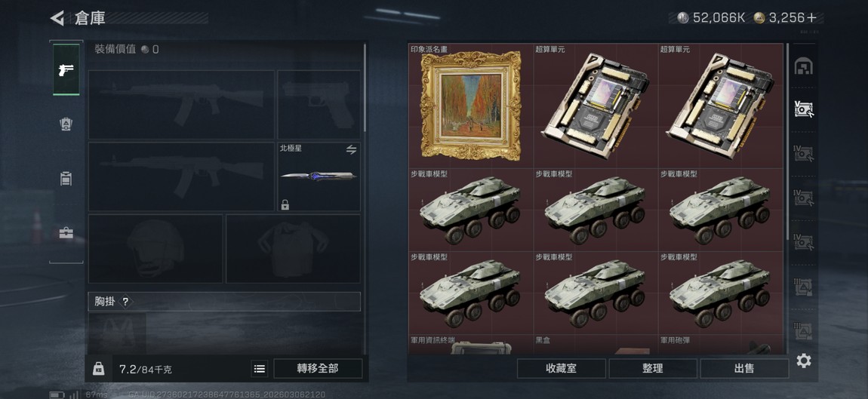
Task: Open the warehouse settings gear icon
Action: tap(804, 361)
